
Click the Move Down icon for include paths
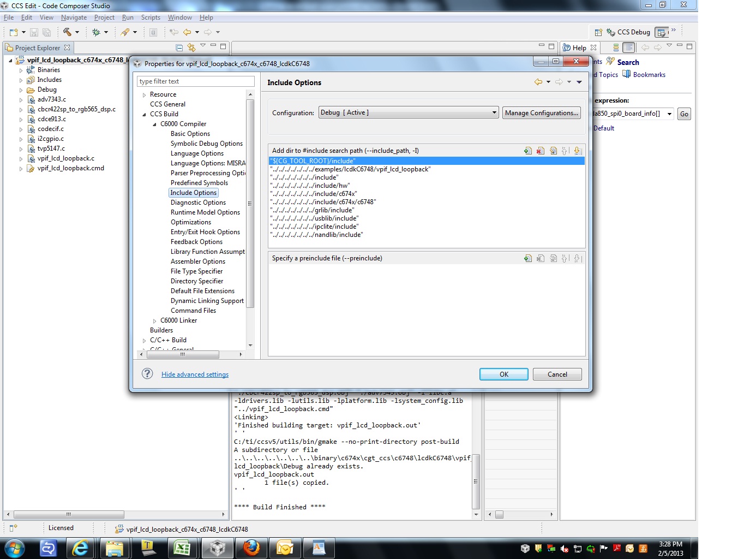coord(578,151)
